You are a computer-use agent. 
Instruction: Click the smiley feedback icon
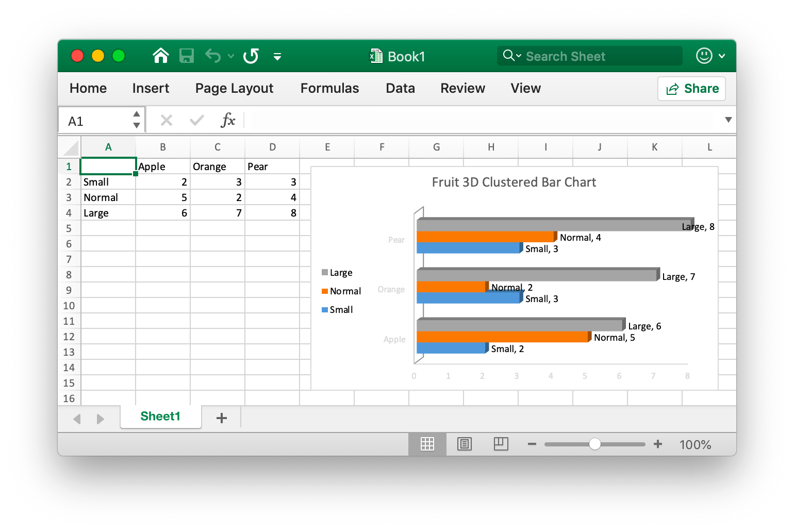point(704,56)
